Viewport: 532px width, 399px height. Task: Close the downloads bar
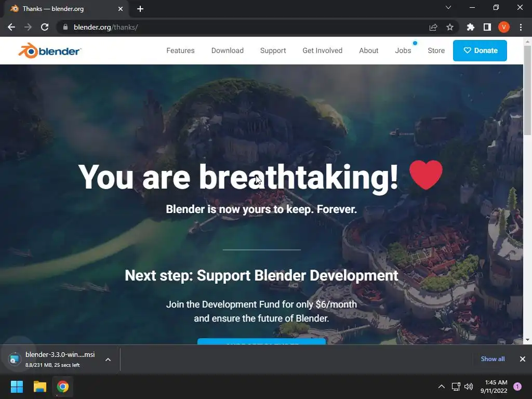click(523, 359)
